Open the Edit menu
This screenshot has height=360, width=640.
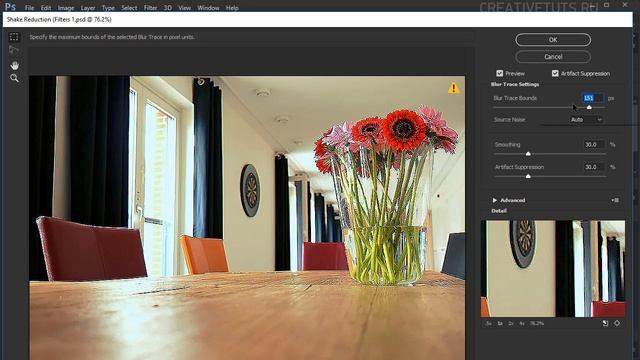pos(46,8)
